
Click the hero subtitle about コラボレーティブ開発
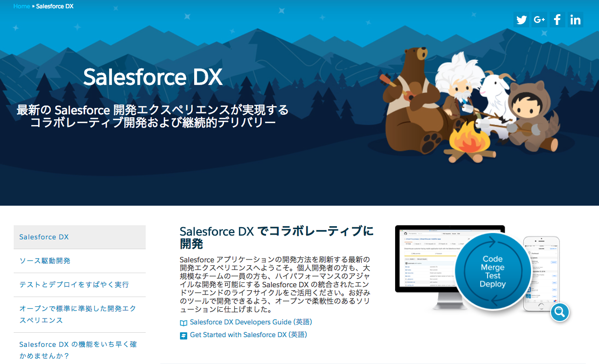[153, 116]
